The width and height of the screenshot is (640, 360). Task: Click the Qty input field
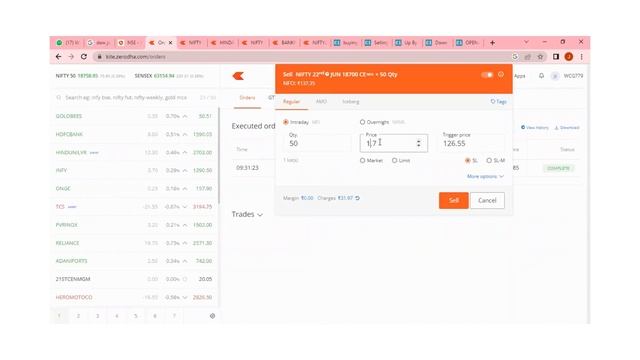(x=317, y=143)
